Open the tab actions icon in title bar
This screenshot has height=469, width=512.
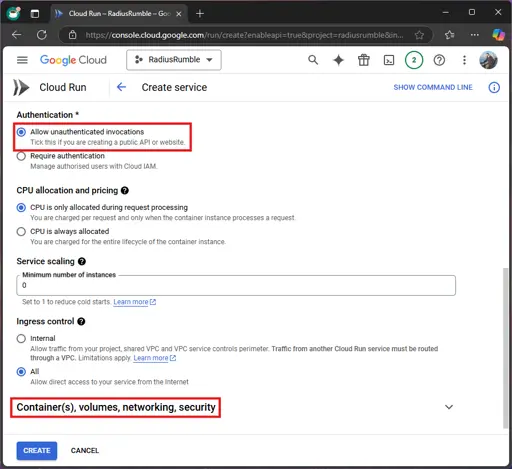[x=35, y=14]
